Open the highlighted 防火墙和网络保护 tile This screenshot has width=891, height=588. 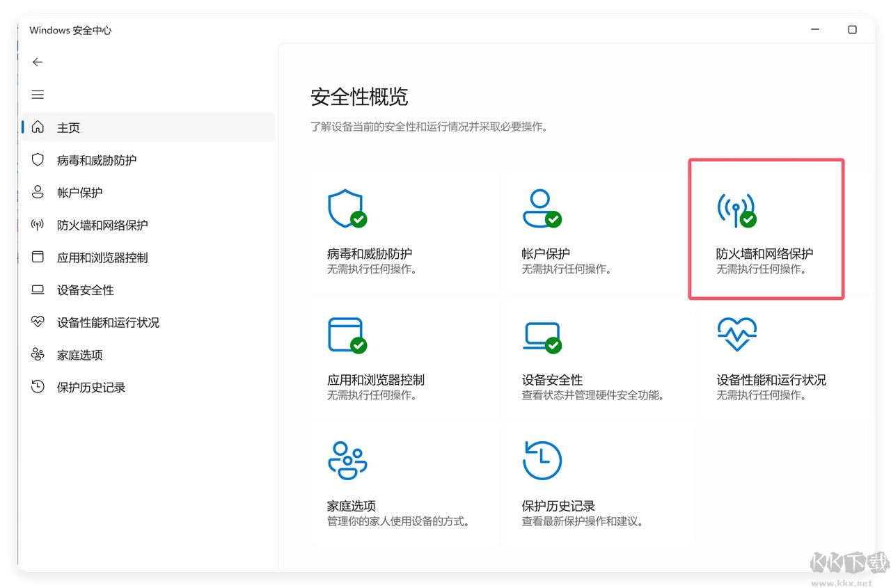click(x=766, y=228)
